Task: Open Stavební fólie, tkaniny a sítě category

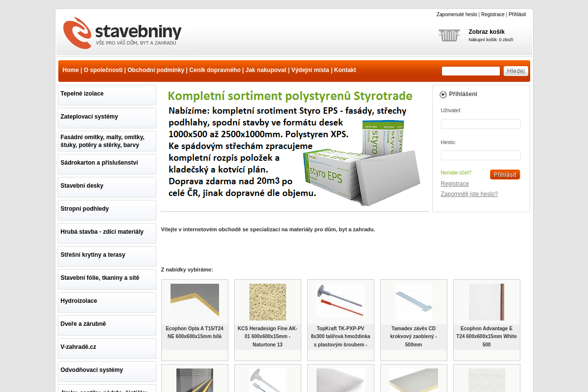Action: [x=107, y=279]
